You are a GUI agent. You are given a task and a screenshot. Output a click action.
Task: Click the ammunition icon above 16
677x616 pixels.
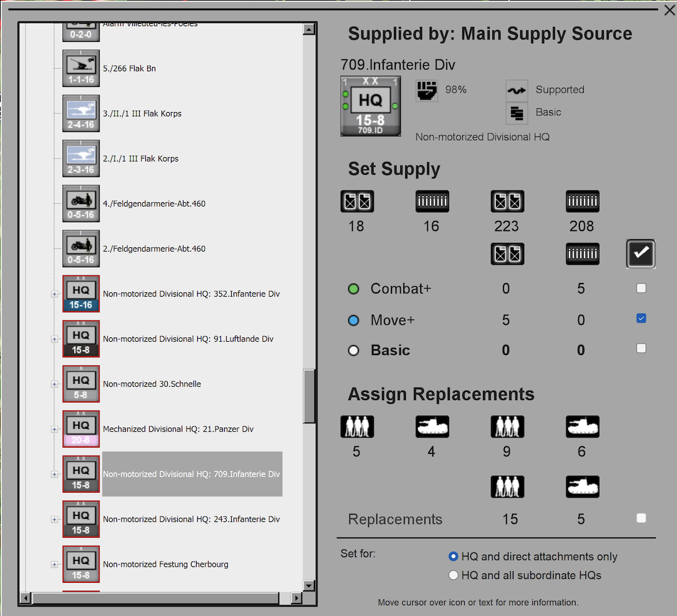(432, 201)
